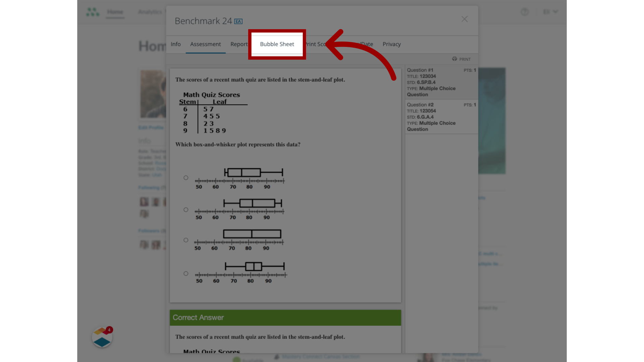
Task: Click the notification badge icon
Action: pos(109,330)
